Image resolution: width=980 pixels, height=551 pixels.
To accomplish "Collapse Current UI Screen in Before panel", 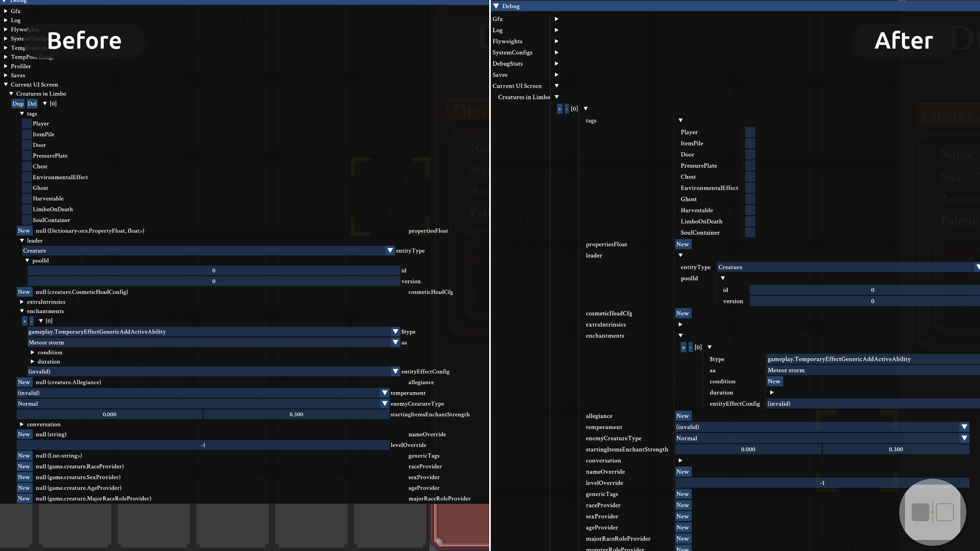I will 6,84.
